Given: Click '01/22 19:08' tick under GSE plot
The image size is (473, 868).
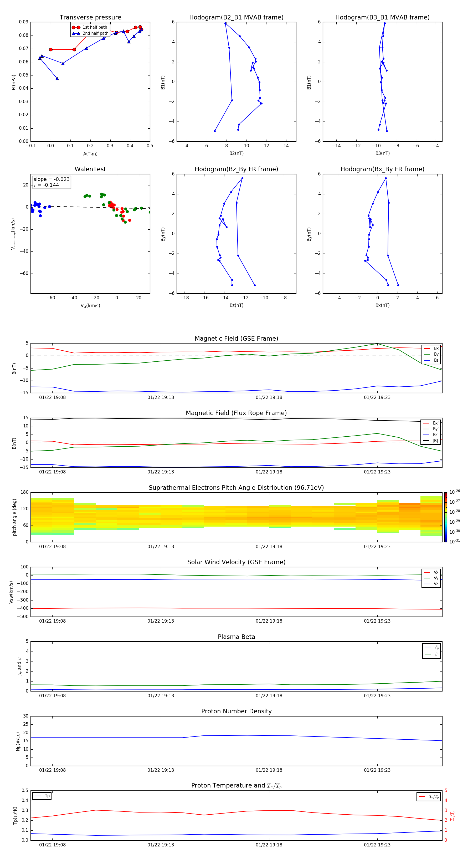Looking at the screenshot, I should (x=53, y=398).
